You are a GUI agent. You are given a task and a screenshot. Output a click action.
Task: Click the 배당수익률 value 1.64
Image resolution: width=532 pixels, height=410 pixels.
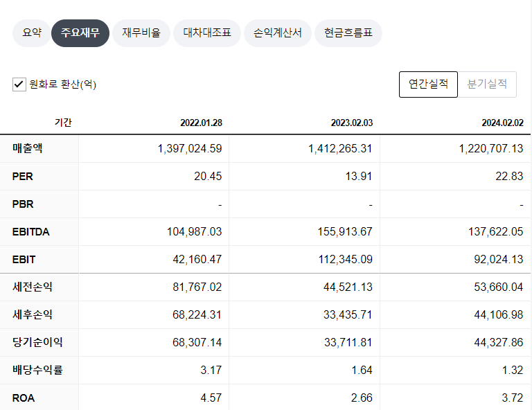click(x=362, y=370)
